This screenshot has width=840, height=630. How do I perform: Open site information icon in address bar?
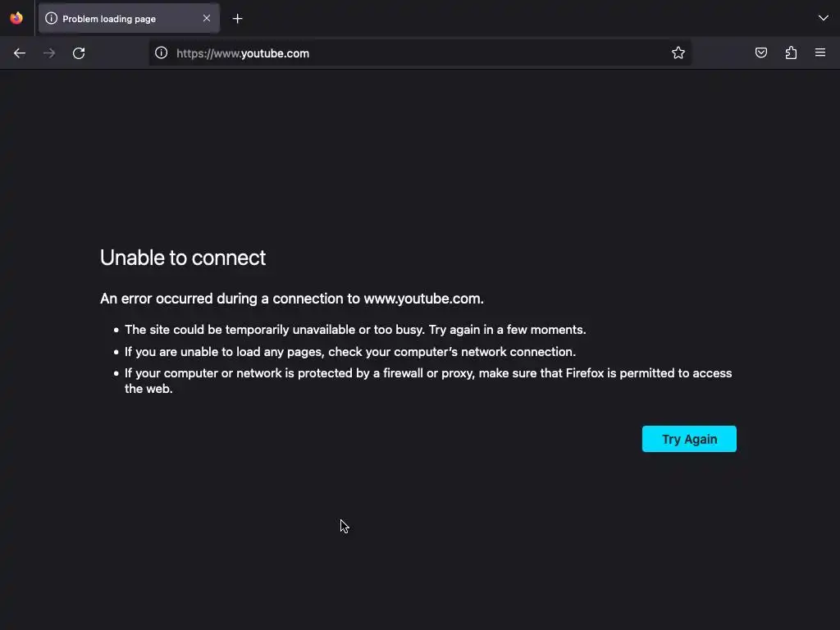(x=162, y=52)
